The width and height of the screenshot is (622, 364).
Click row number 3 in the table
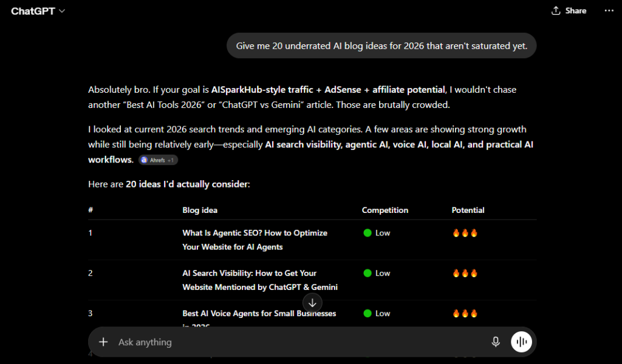90,313
